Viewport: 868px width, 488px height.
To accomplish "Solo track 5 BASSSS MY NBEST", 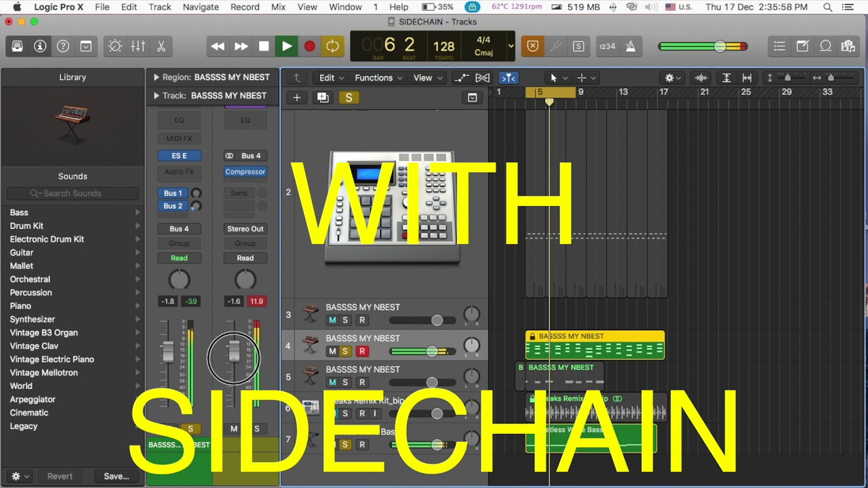I will (x=345, y=382).
